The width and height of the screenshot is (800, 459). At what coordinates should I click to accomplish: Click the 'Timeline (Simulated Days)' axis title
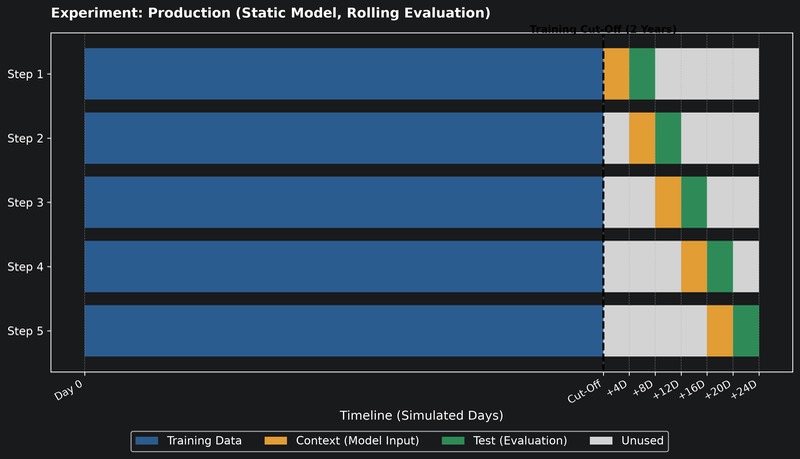(x=421, y=416)
